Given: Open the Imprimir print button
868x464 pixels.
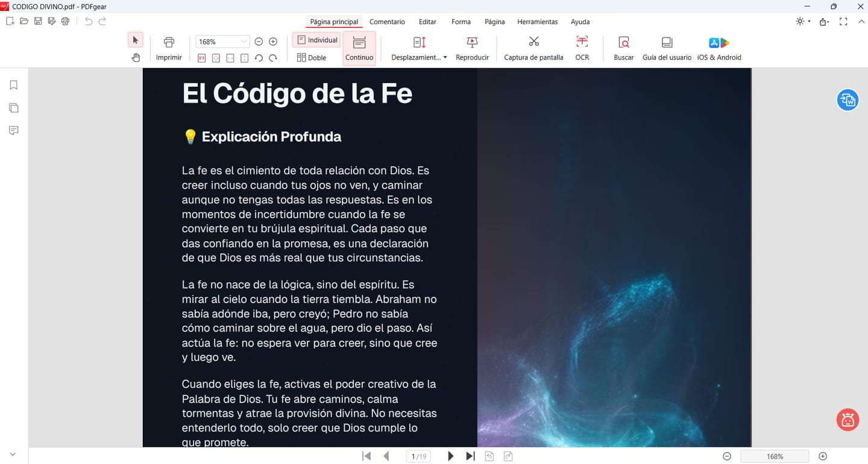Looking at the screenshot, I should 169,48.
